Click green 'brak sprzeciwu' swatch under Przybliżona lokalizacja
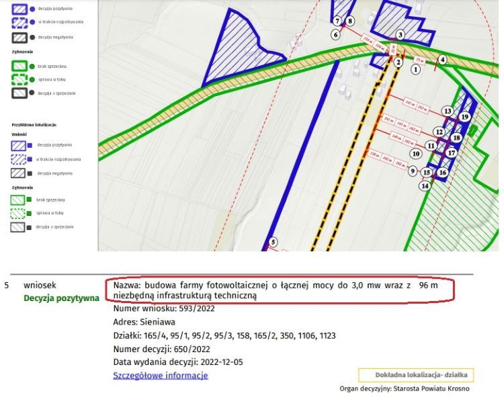 point(18,200)
